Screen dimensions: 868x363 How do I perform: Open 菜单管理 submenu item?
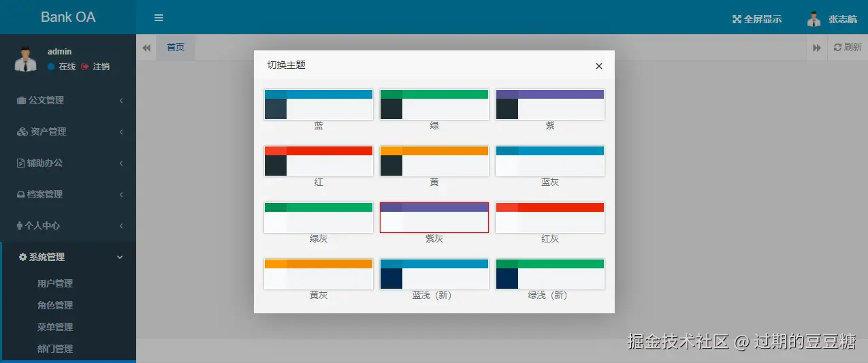pos(55,327)
